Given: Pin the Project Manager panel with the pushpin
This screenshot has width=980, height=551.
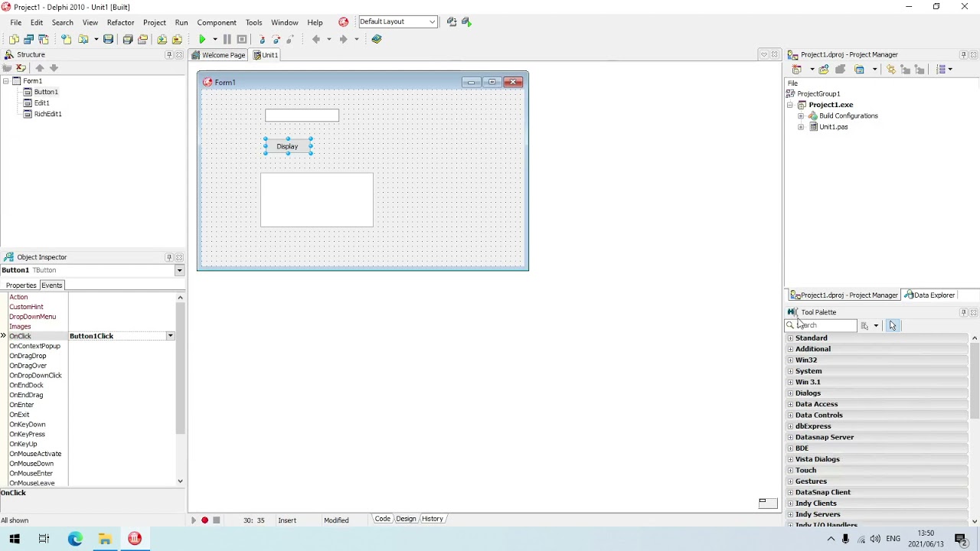Looking at the screenshot, I should point(964,55).
